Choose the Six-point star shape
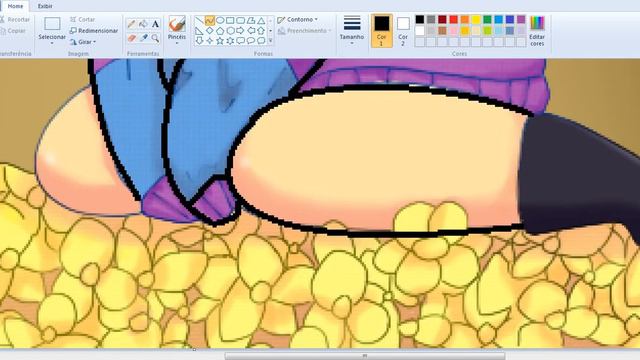Image resolution: width=640 pixels, height=360 pixels. pos(230,40)
